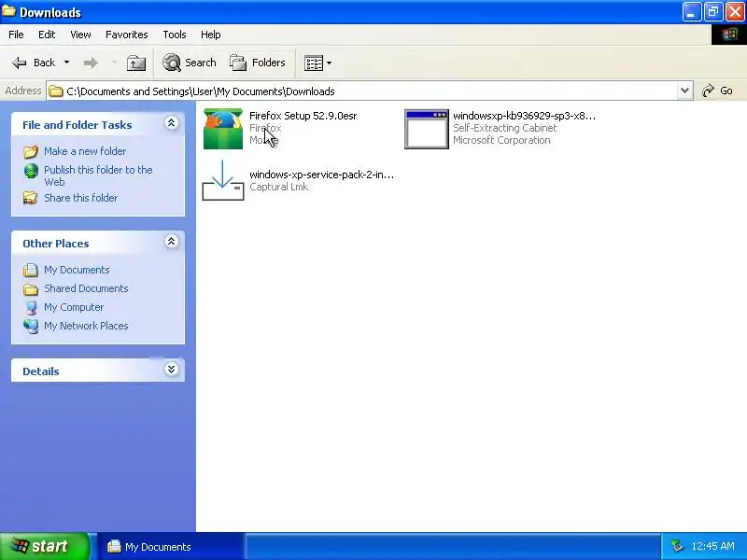Screen dimensions: 747x560
Task: Go to Shared Documents
Action: point(86,288)
